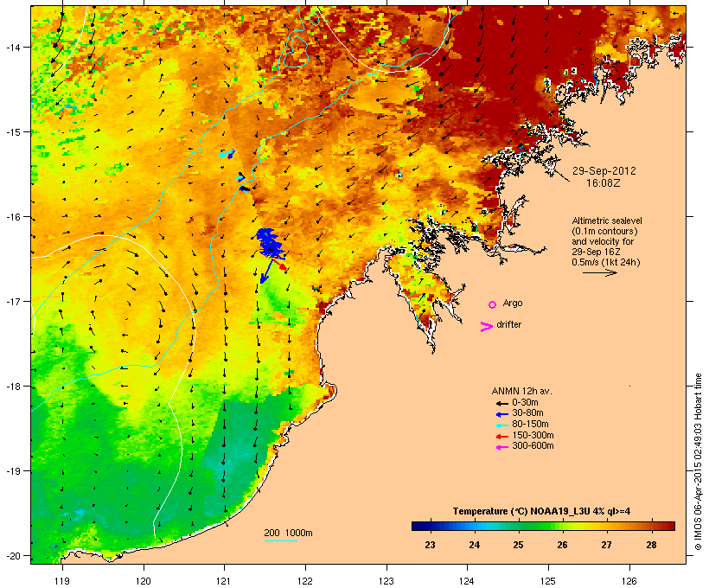
Task: Click the large blue mooring current arrow on the map
Action: (266, 272)
